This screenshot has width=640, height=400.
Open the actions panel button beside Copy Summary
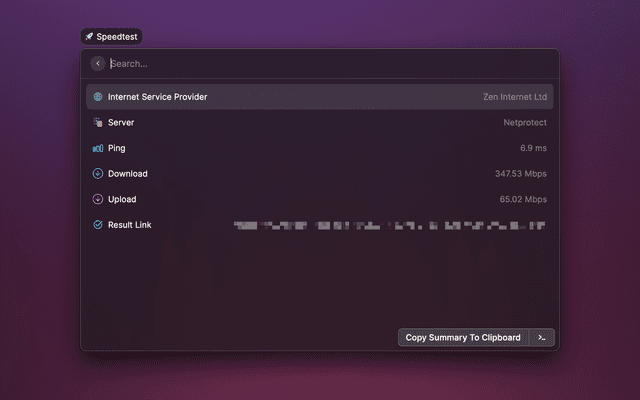541,338
